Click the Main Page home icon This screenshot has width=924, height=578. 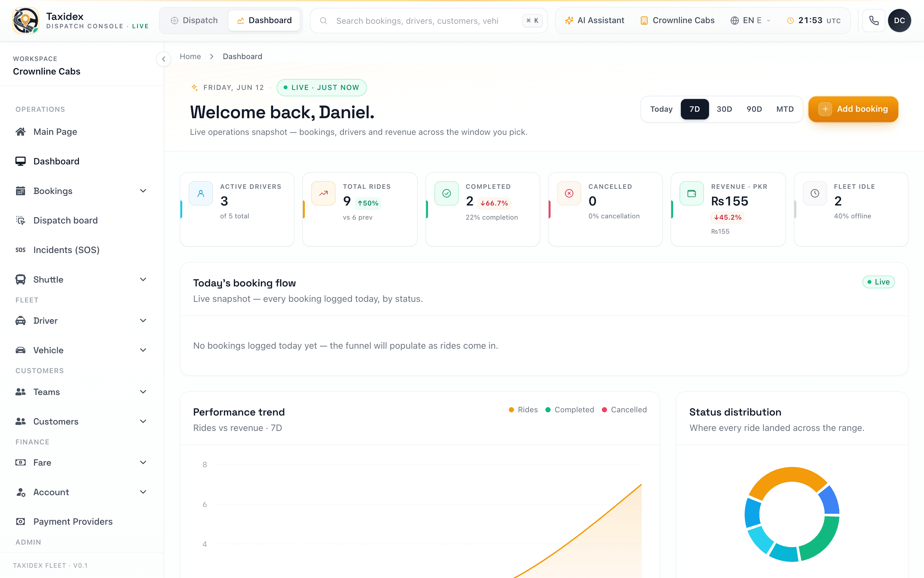tap(21, 132)
